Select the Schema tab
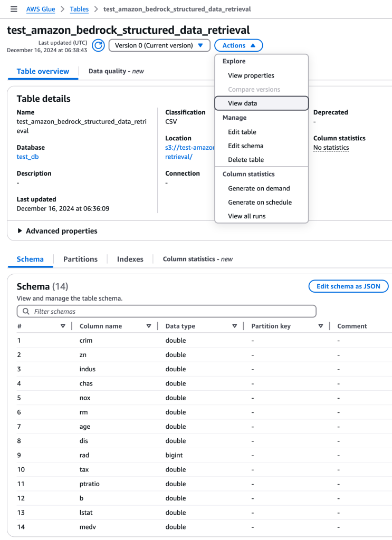 [x=30, y=259]
